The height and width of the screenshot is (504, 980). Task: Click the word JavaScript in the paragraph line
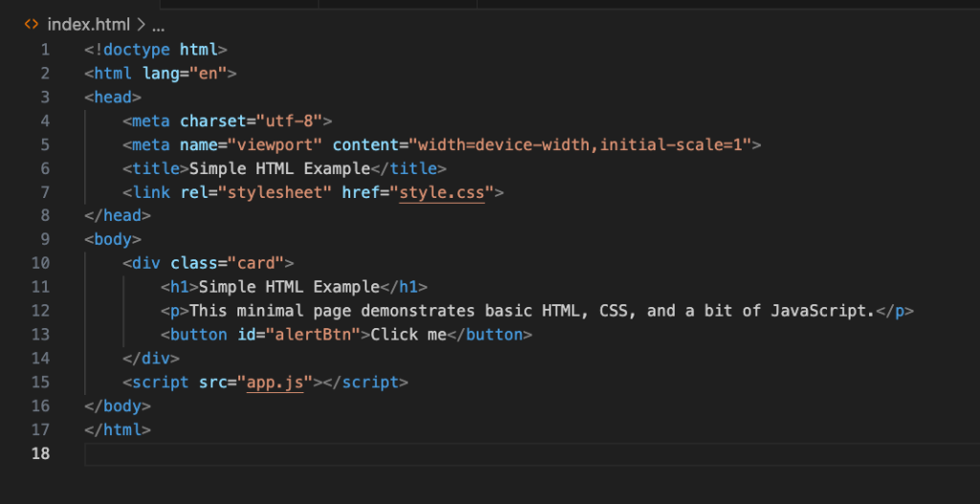tap(827, 311)
